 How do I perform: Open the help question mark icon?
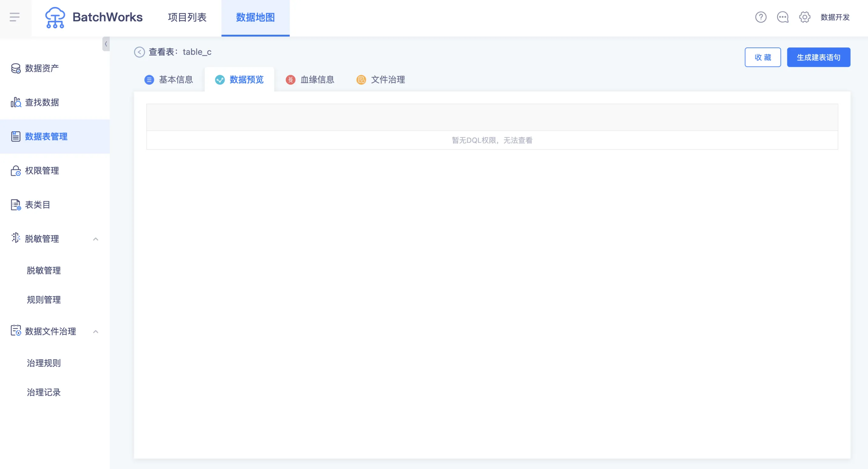[x=761, y=17]
